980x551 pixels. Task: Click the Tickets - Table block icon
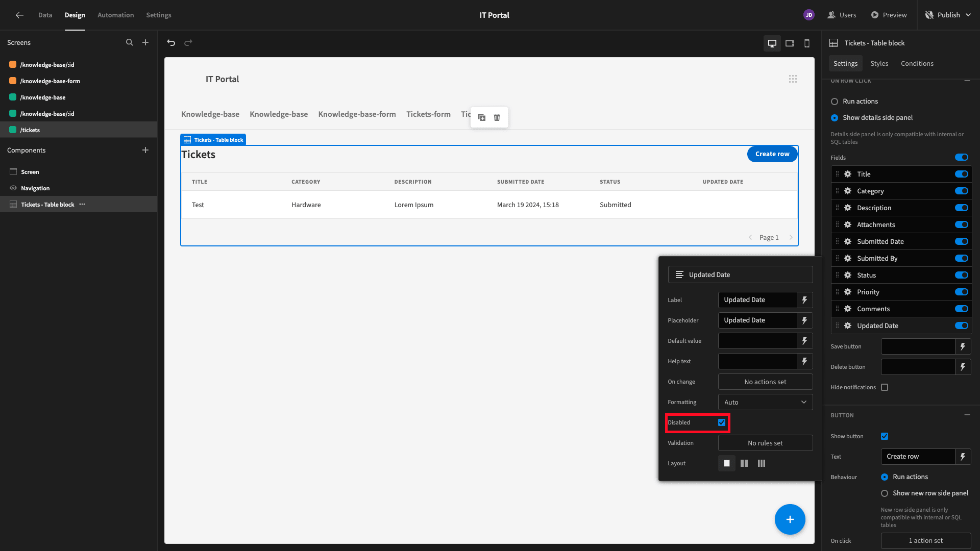[x=13, y=204]
